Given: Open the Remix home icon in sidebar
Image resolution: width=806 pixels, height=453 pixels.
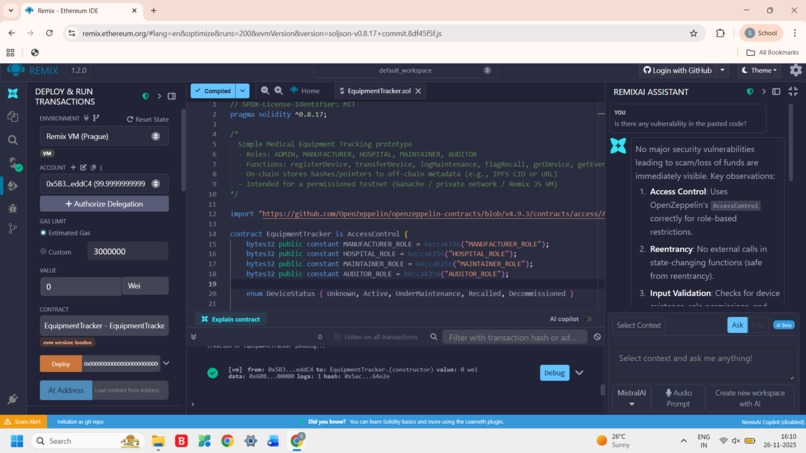Looking at the screenshot, I should coord(13,93).
